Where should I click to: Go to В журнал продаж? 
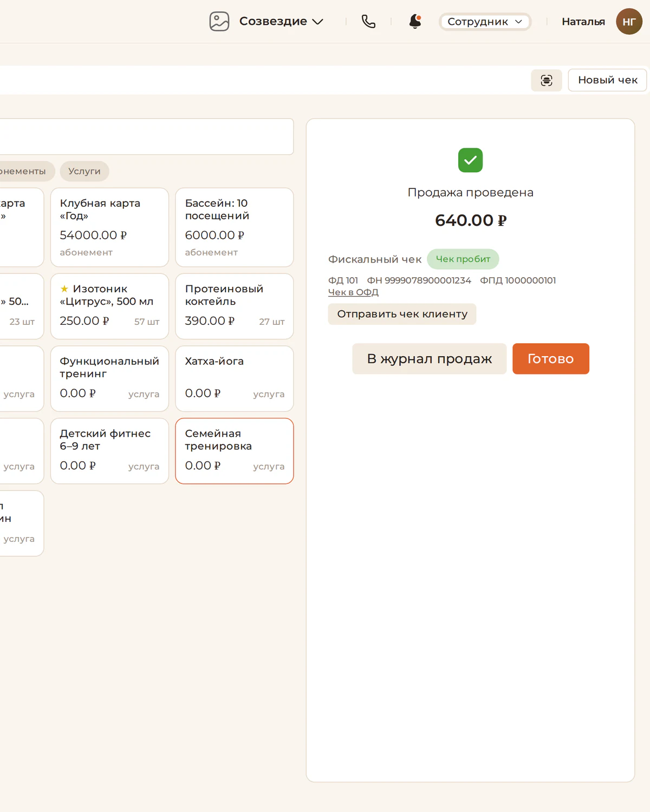click(429, 358)
